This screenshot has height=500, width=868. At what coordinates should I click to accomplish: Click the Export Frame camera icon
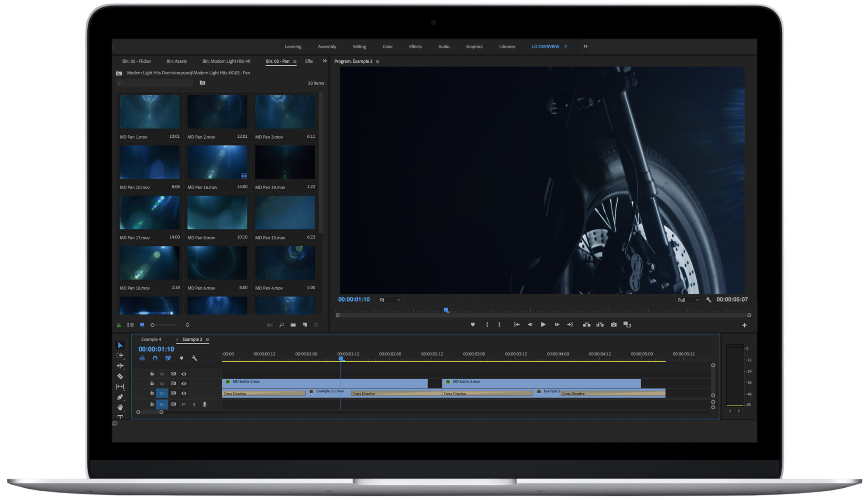[x=614, y=325]
